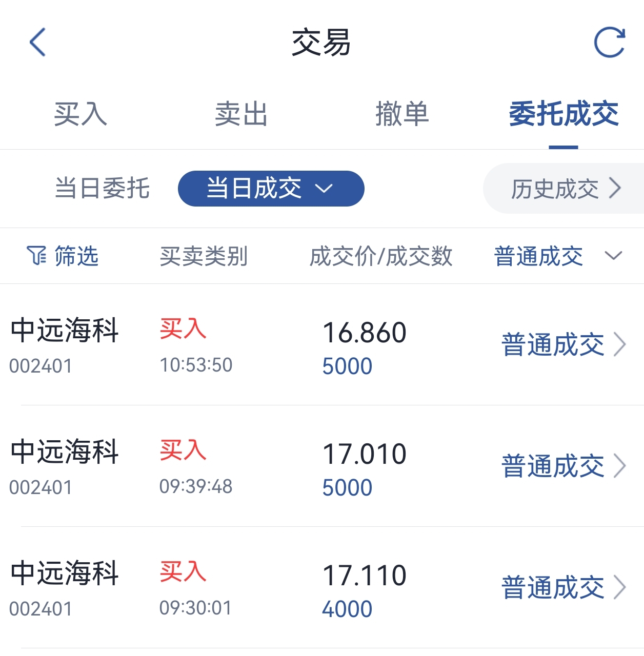Open 历史成交 history link

(564, 189)
